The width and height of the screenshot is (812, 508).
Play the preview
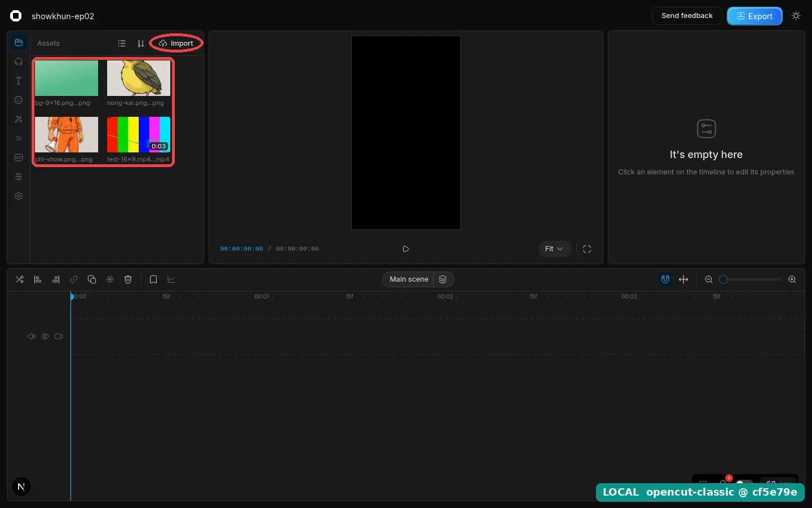tap(405, 249)
